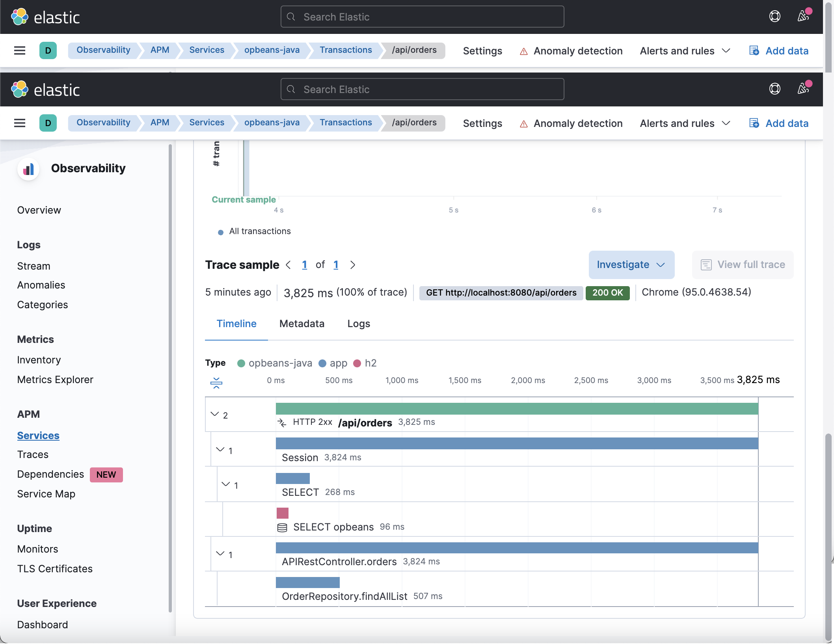Click View full trace
Viewport: 834px width, 644px height.
(x=743, y=264)
